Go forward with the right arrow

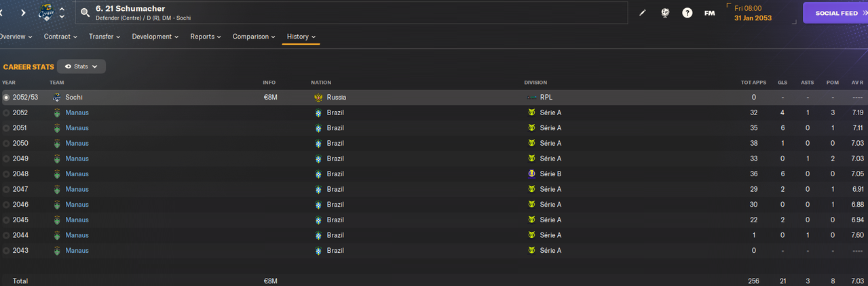tap(23, 12)
